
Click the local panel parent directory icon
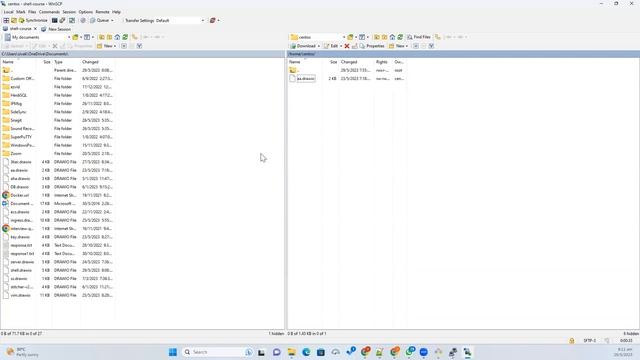pos(101,37)
